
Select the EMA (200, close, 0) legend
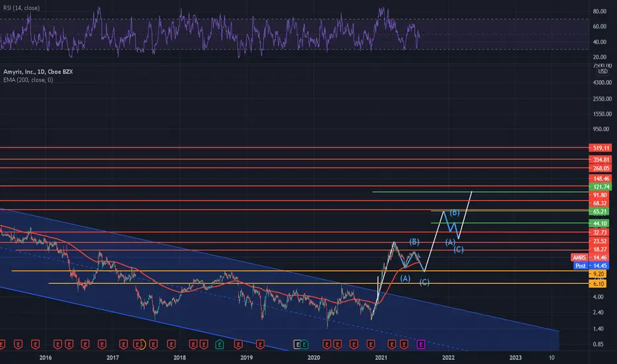point(28,80)
